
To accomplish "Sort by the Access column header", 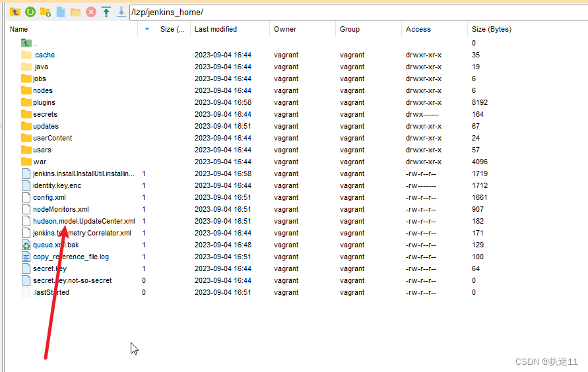I will point(418,29).
